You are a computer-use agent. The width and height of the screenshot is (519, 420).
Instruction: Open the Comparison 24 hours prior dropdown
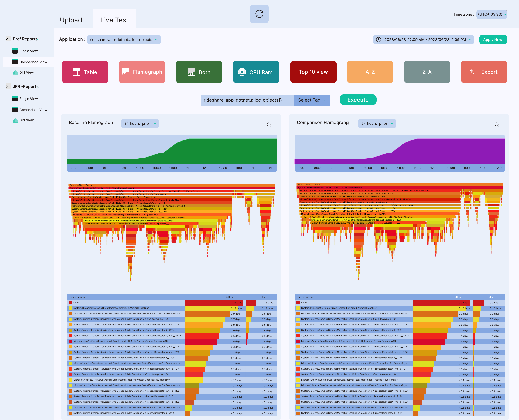[377, 123]
